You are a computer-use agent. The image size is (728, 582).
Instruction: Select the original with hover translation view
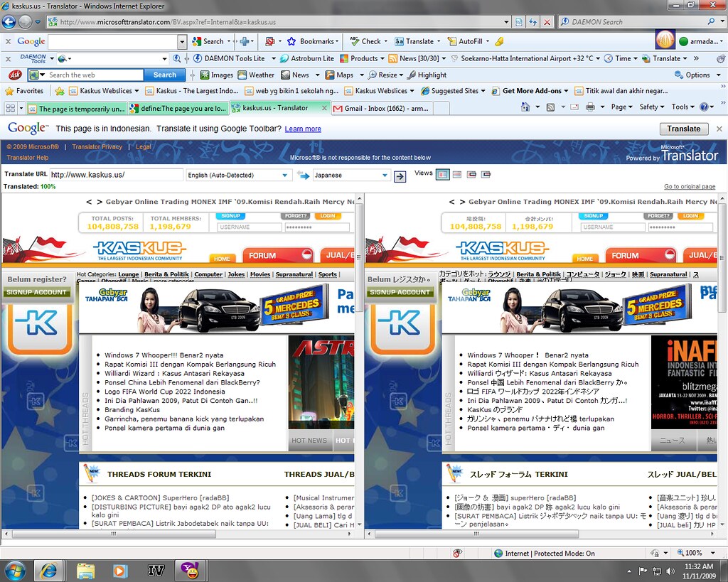pyautogui.click(x=472, y=175)
